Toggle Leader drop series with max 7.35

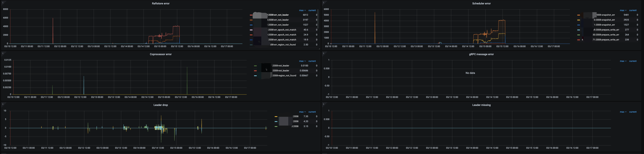tap(295, 117)
